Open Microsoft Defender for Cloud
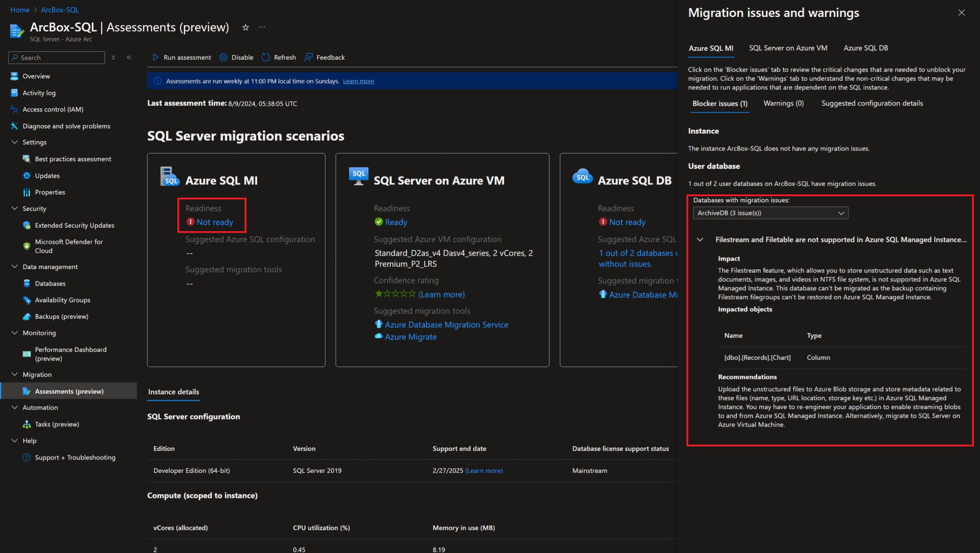This screenshot has width=980, height=553. [x=68, y=246]
